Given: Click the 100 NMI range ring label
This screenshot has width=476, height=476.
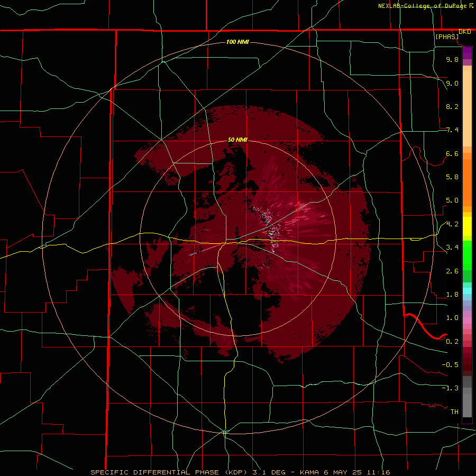Looking at the screenshot, I should [237, 42].
